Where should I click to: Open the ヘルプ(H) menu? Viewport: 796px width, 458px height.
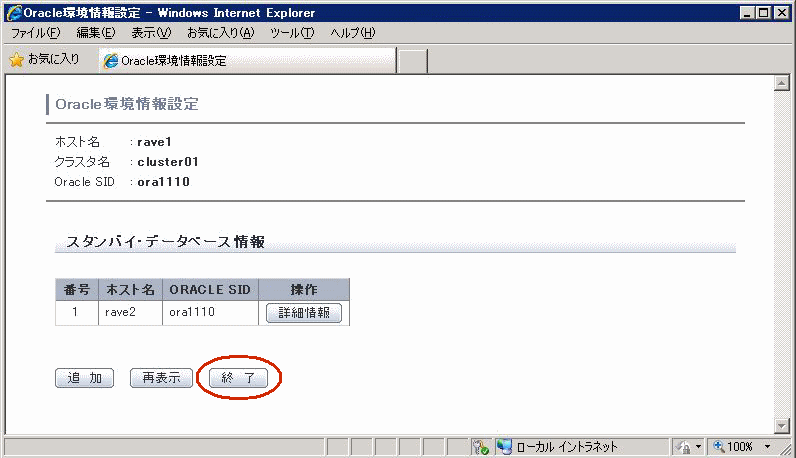click(352, 33)
